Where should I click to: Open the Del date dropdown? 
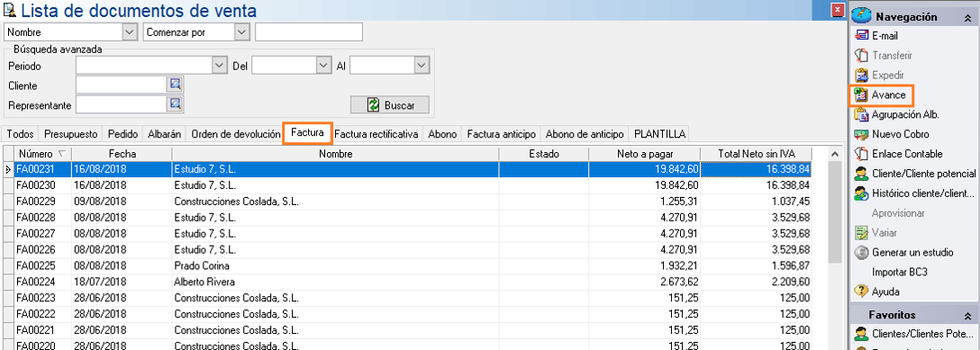click(323, 65)
